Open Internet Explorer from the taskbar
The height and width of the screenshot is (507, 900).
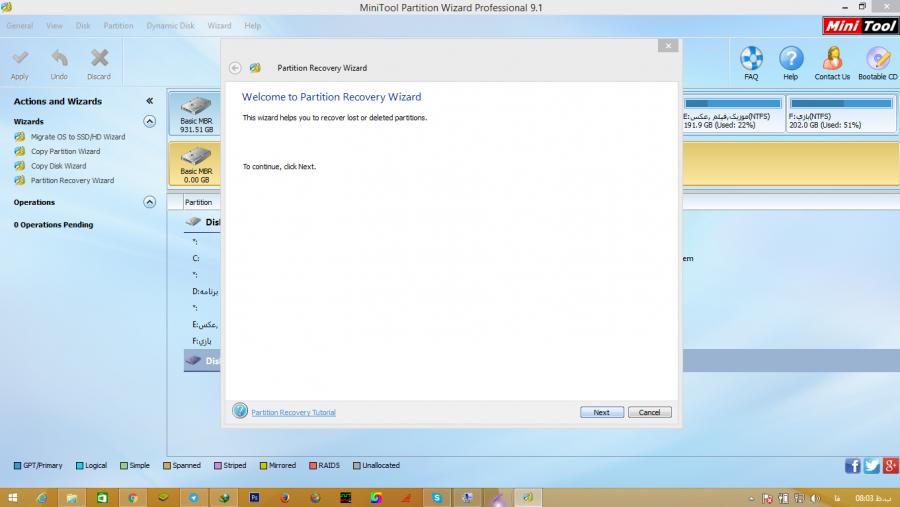point(42,498)
